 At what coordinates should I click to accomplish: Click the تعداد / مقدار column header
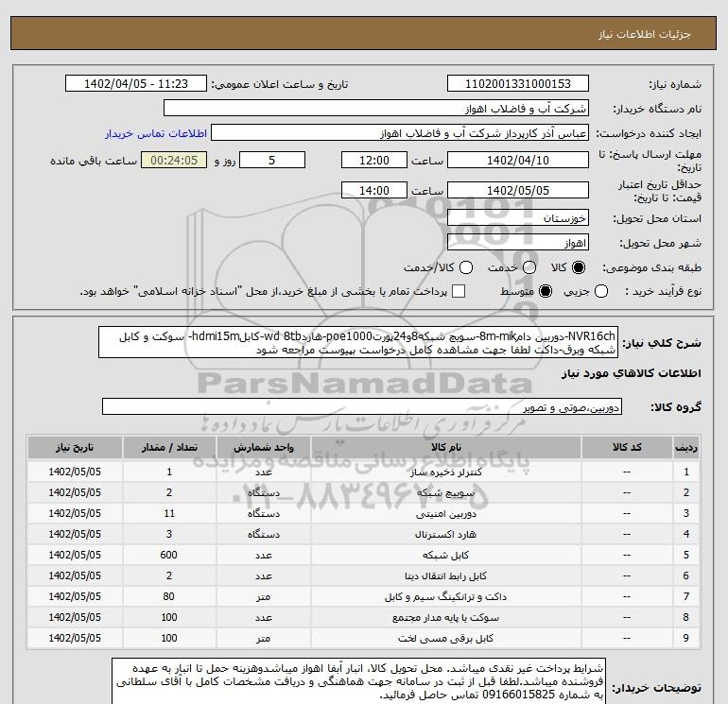[x=169, y=447]
